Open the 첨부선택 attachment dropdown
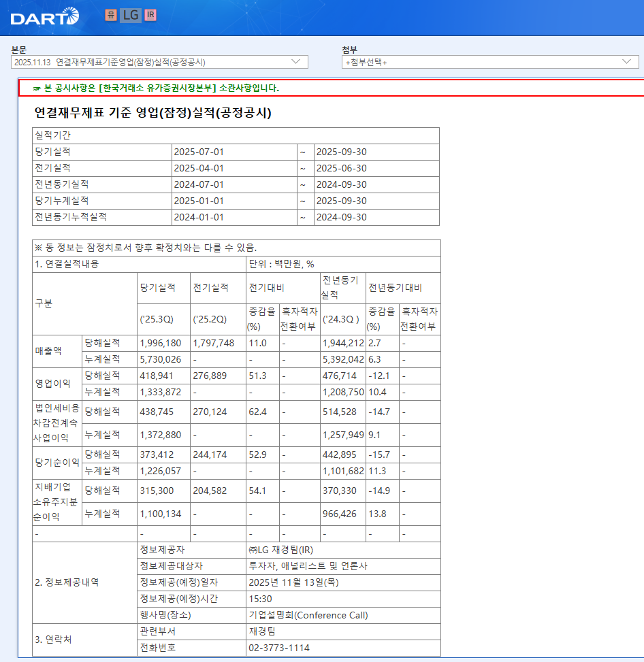The image size is (644, 662). click(x=489, y=62)
